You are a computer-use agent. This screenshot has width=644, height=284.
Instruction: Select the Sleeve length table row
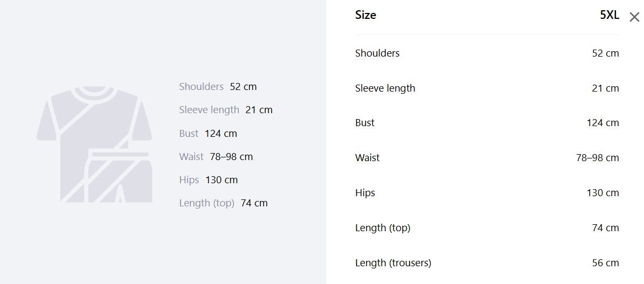(487, 88)
